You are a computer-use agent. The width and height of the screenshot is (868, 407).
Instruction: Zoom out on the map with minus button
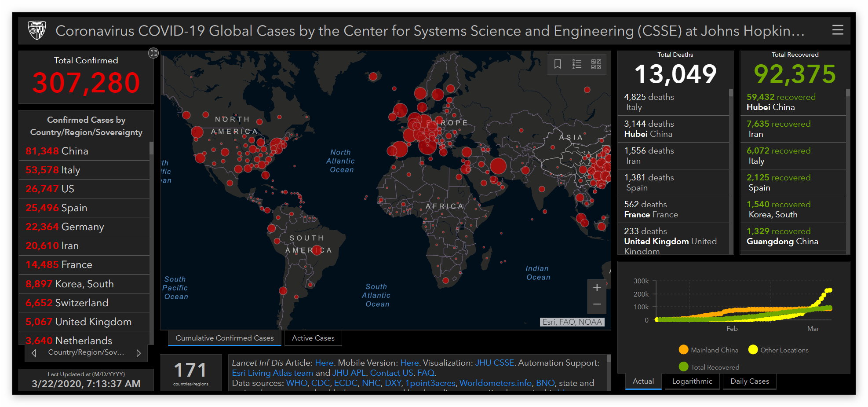pyautogui.click(x=597, y=304)
